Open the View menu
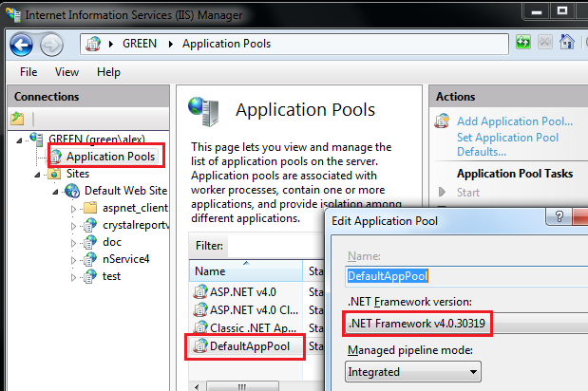The width and height of the screenshot is (588, 391). [66, 72]
